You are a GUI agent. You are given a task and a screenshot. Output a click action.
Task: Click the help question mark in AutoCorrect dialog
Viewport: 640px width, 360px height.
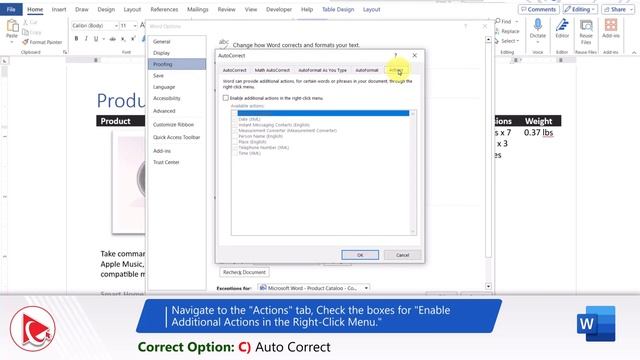tap(395, 55)
